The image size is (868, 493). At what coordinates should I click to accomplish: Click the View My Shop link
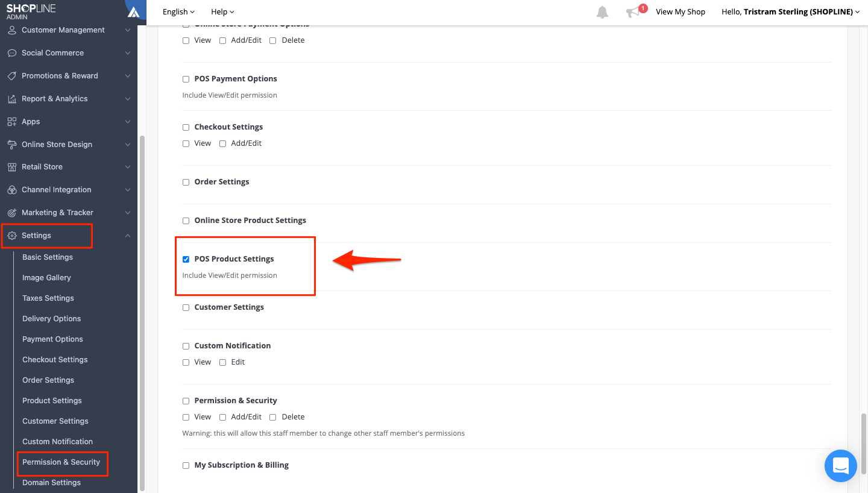click(681, 12)
